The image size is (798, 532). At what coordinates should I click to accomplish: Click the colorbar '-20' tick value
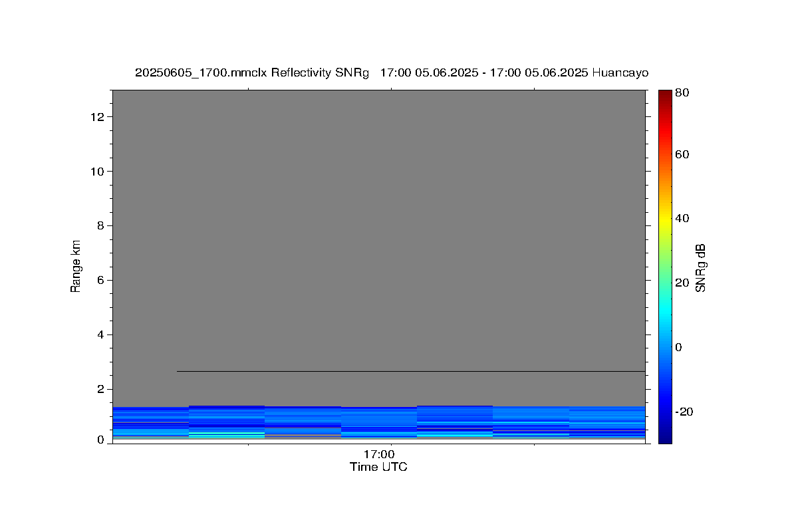[x=684, y=412]
